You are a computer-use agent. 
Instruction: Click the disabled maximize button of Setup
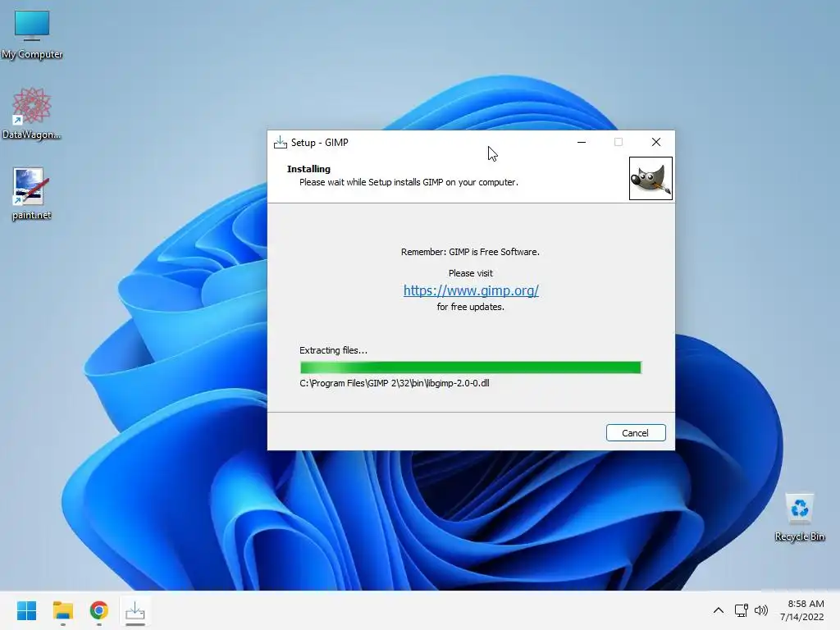point(619,143)
